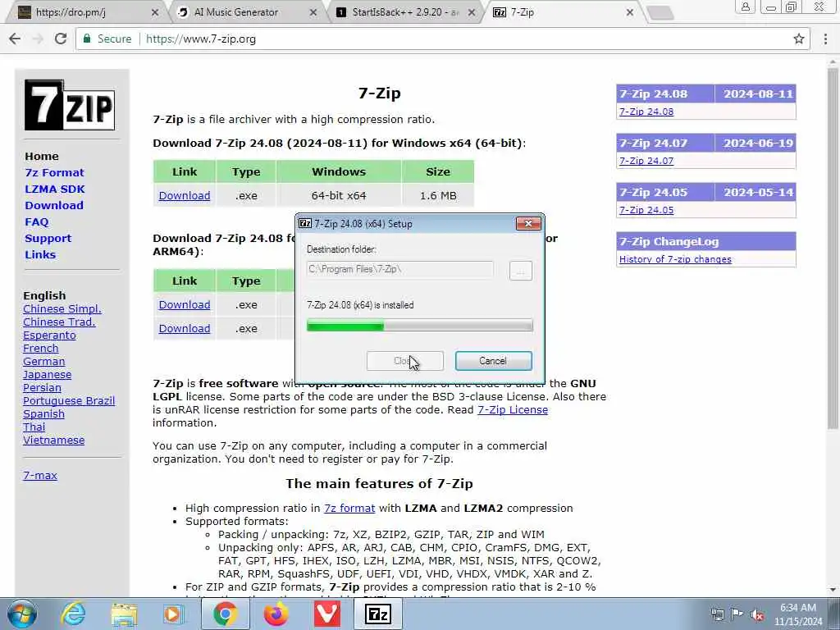
Task: Open a new browser tab
Action: pos(660,12)
